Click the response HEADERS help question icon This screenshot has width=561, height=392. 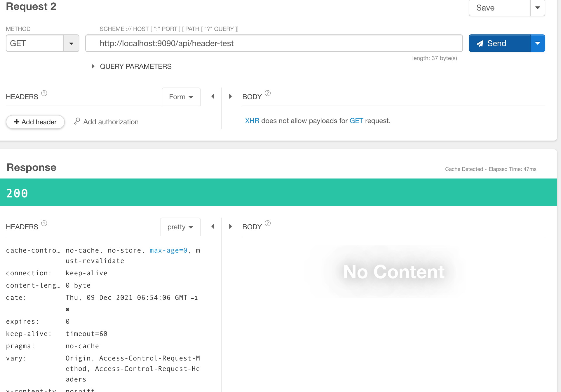tap(44, 223)
